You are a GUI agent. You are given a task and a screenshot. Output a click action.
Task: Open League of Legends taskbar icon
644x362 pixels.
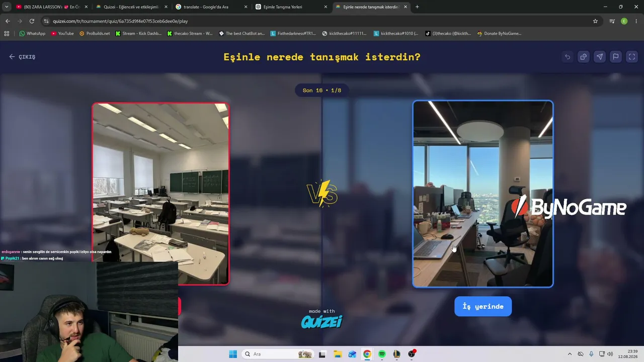click(397, 354)
